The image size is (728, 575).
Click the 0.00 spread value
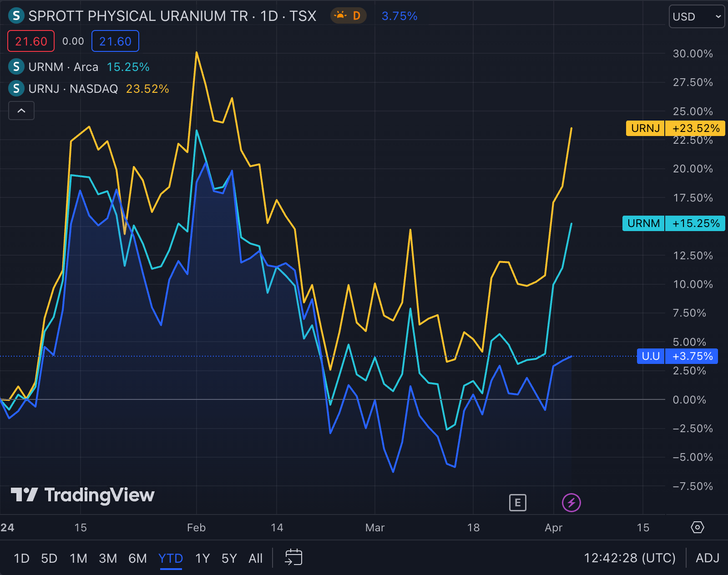[x=73, y=41]
